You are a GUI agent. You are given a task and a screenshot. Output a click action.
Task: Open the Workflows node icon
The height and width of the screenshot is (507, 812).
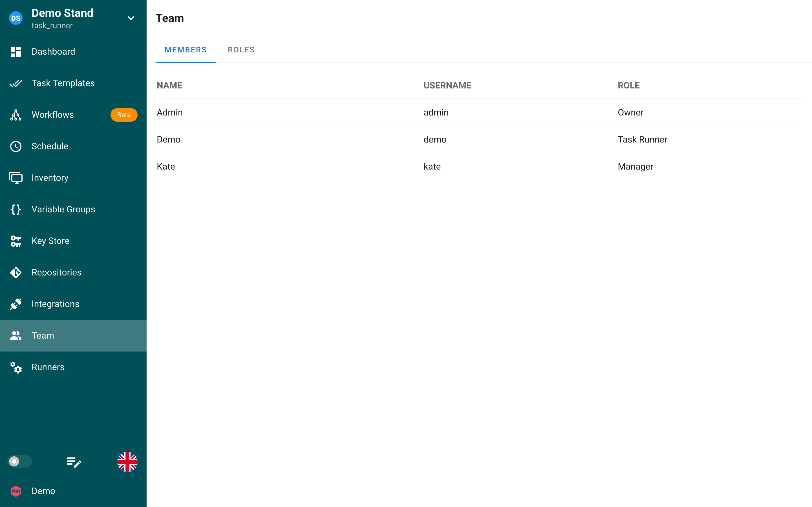[16, 115]
